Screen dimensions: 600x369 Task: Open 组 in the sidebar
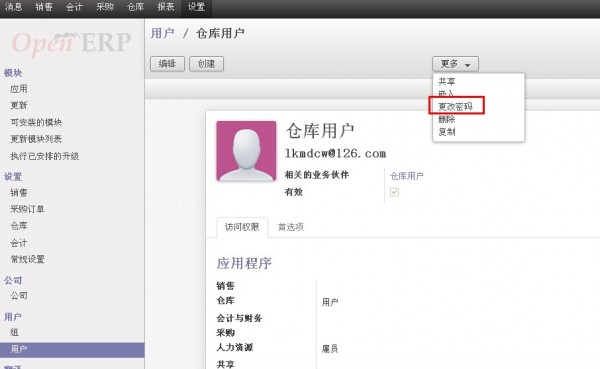tap(15, 332)
